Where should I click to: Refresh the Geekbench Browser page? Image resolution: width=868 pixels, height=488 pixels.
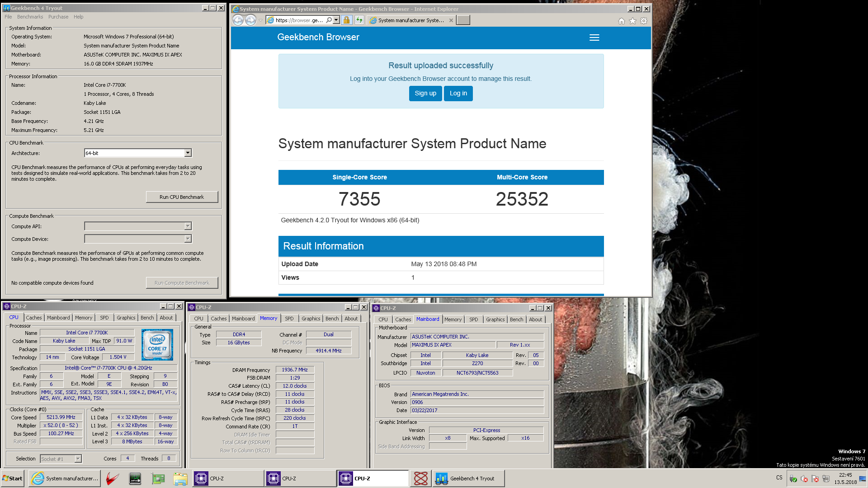click(x=359, y=20)
